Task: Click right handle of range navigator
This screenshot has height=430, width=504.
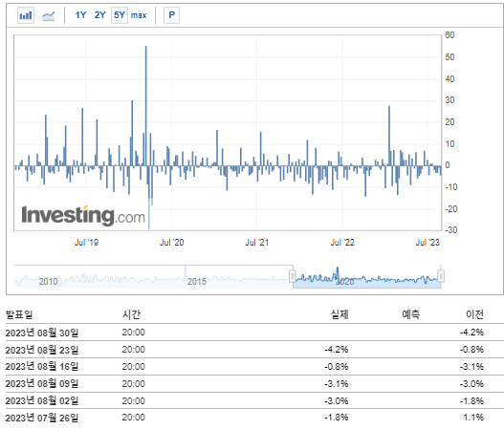Action: (441, 276)
